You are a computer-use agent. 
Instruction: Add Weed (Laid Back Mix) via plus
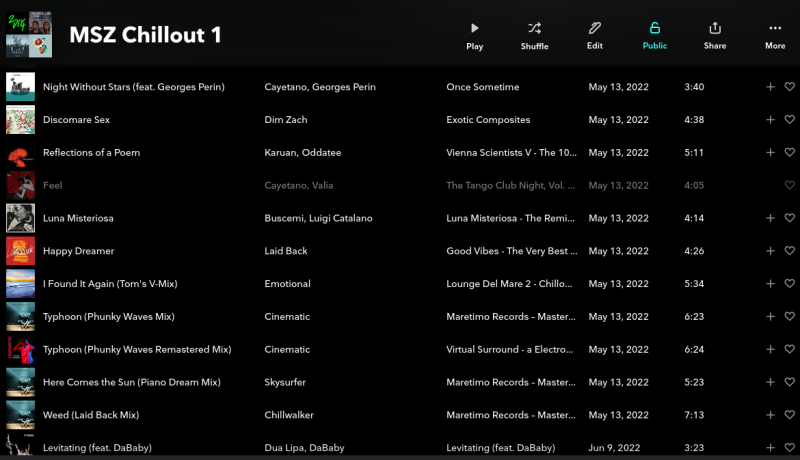(x=770, y=415)
